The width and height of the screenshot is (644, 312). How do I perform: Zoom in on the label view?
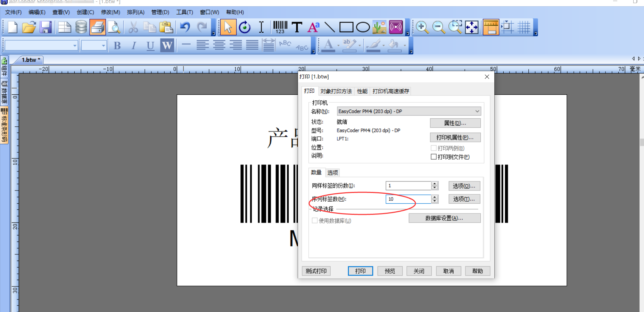422,27
